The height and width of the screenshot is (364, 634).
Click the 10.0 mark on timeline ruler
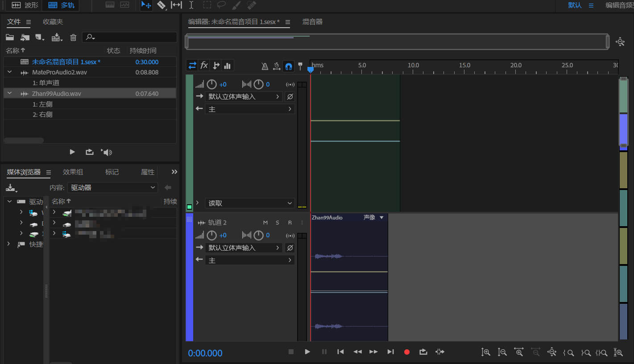[413, 65]
